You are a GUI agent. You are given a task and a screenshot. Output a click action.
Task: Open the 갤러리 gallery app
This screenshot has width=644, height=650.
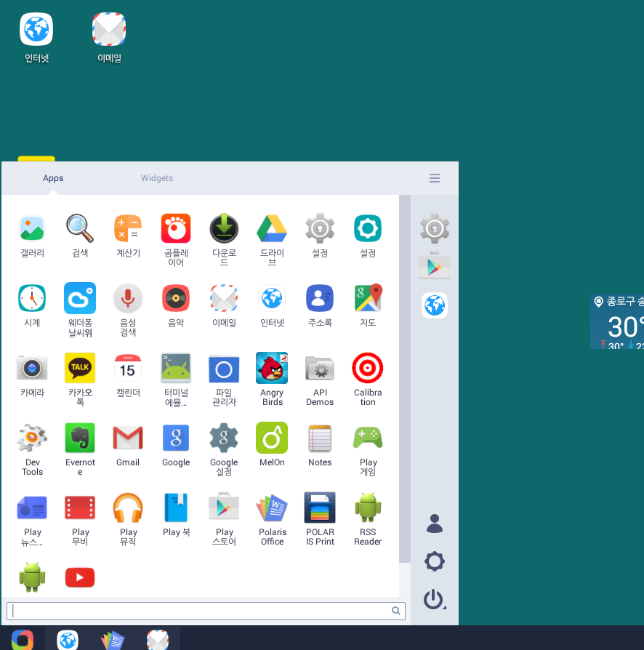point(32,228)
